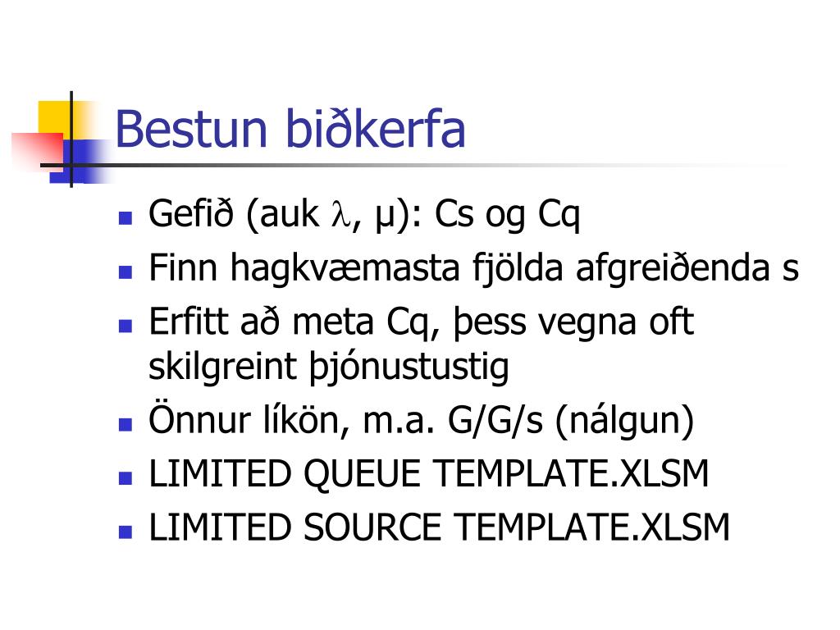Open LIMITED QUEUE TEMPLATE.XLSM text
Screen dimensions: 840x630
428,475
